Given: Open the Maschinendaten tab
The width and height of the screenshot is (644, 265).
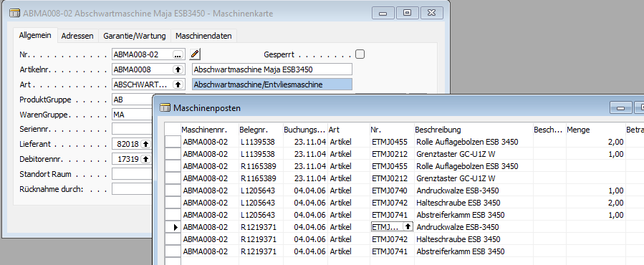Looking at the screenshot, I should 203,36.
